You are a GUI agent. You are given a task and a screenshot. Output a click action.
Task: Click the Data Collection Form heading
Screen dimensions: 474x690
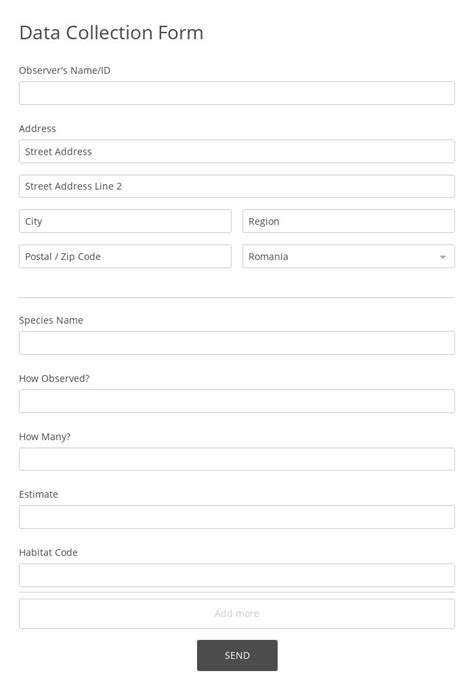tap(111, 33)
